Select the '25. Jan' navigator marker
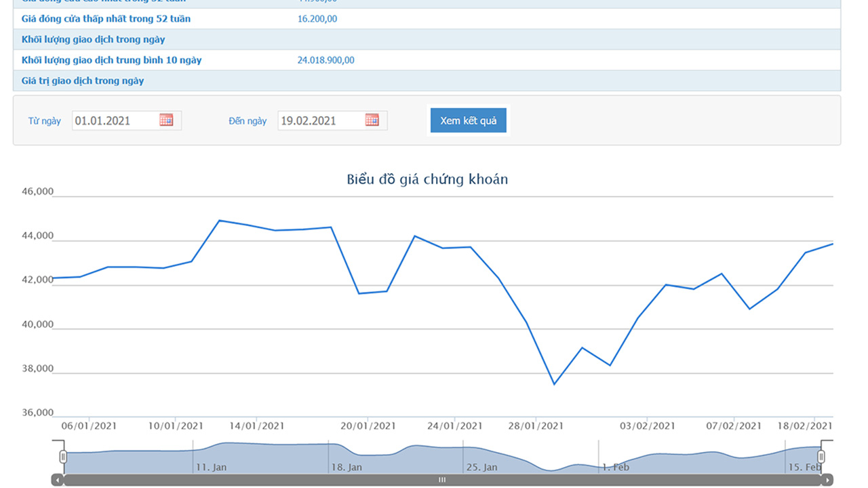Screen dimensions: 868x488 pos(481,468)
